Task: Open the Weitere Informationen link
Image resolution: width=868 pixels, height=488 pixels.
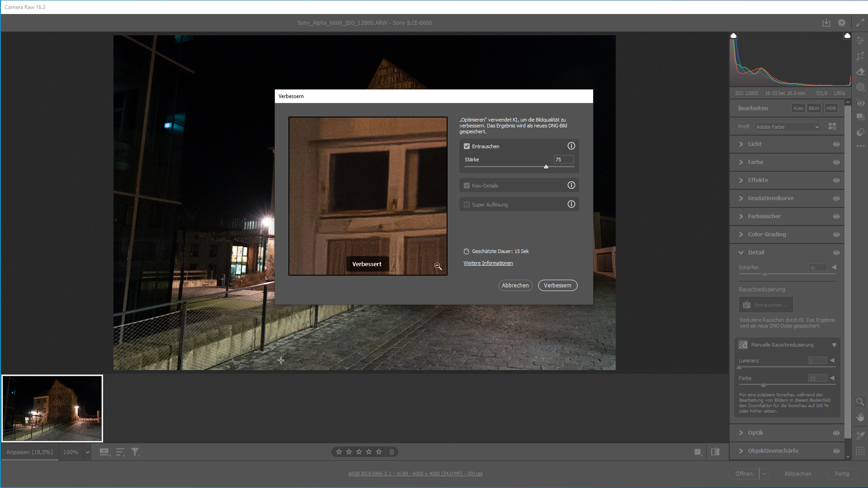Action: tap(488, 263)
